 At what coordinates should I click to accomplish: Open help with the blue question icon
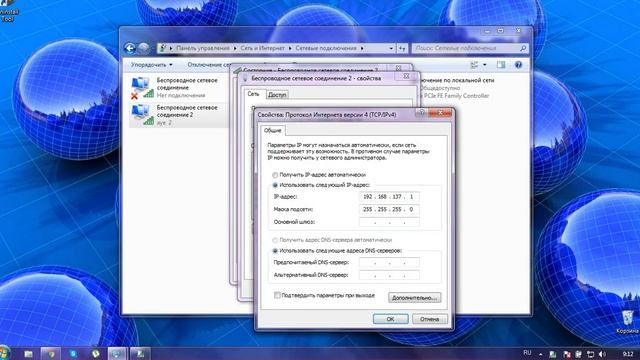[x=518, y=65]
